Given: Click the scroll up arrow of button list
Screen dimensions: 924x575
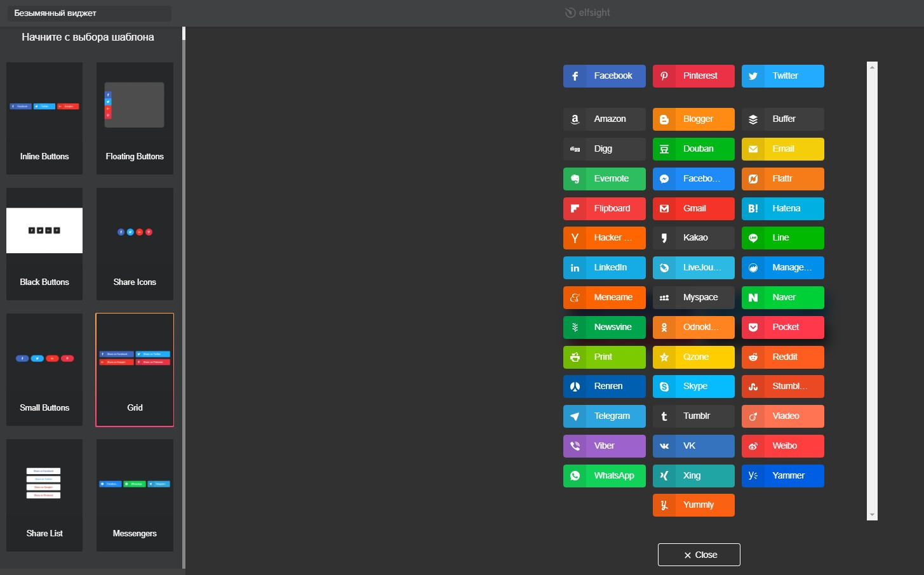Looking at the screenshot, I should coord(872,67).
